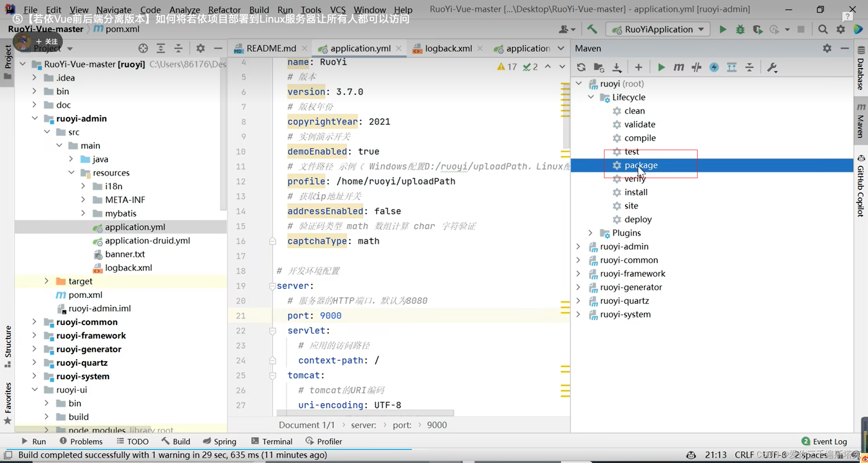The height and width of the screenshot is (463, 868).
Task: Collapse all in Project panel
Action: (x=179, y=48)
